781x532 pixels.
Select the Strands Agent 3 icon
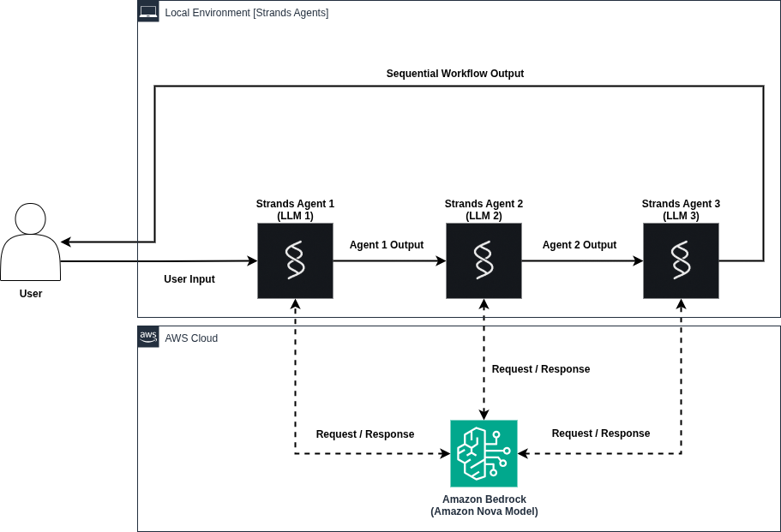click(x=681, y=260)
